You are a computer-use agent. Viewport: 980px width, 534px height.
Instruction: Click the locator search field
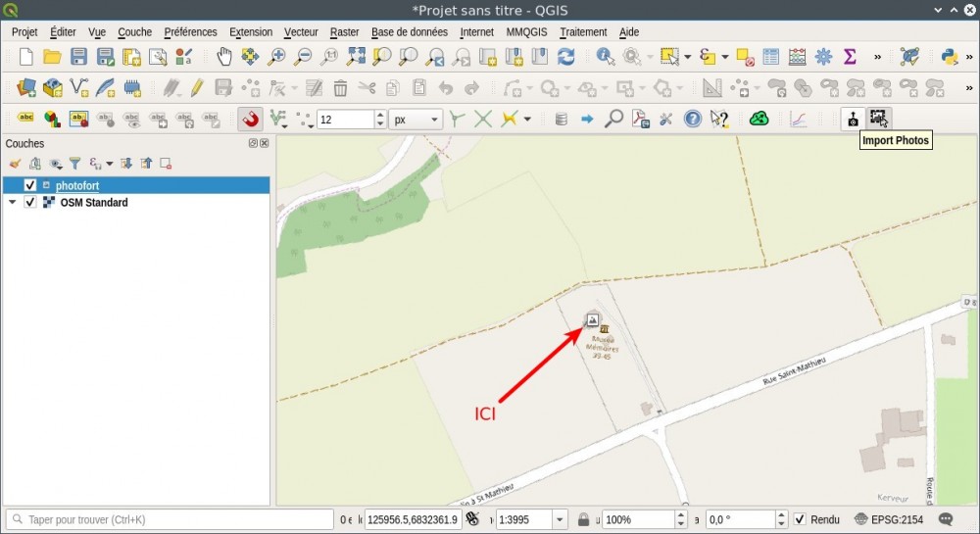pyautogui.click(x=170, y=519)
